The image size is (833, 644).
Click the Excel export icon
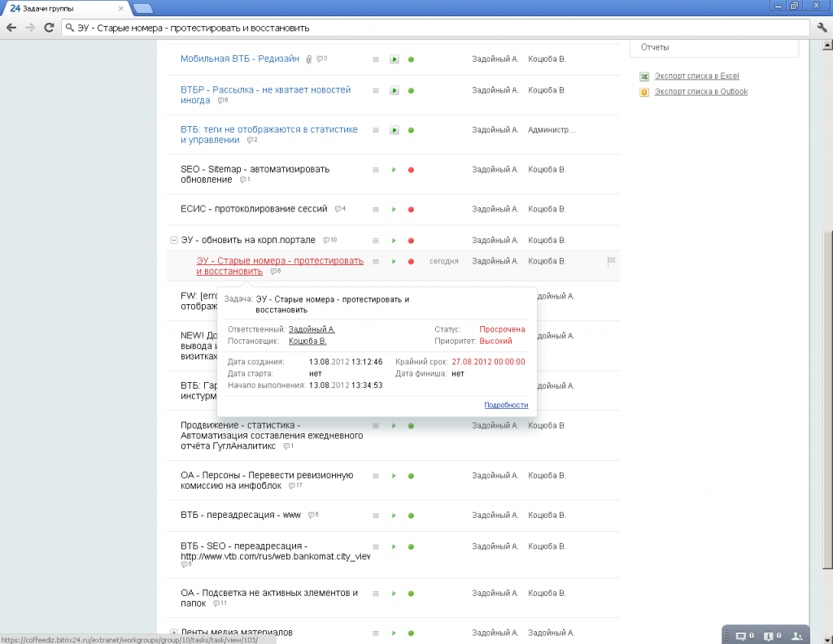click(644, 76)
